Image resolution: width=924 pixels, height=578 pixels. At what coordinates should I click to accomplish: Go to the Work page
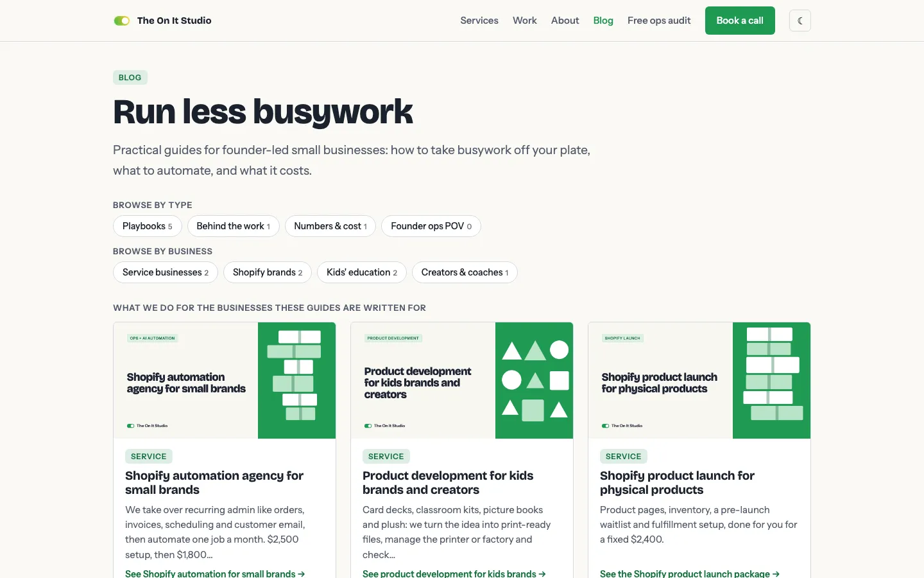(525, 21)
